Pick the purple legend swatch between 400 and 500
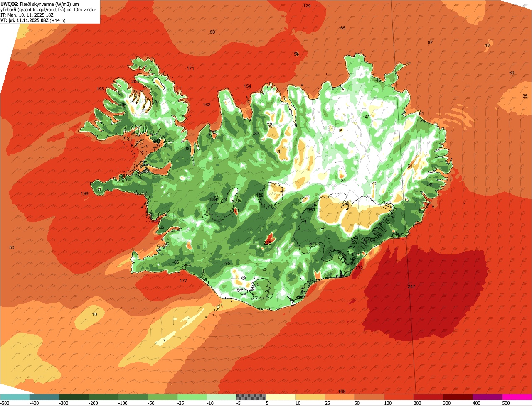The image size is (532, 406). [x=487, y=397]
